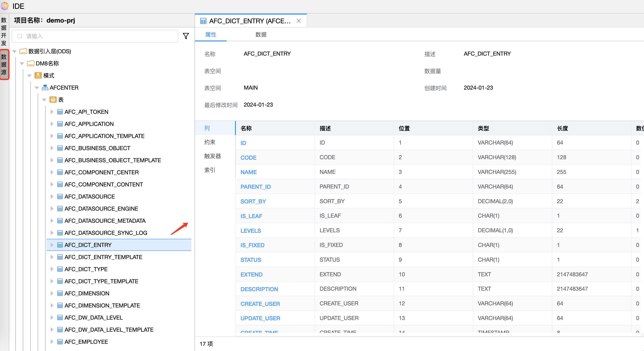Select the 索引 index section
The image size is (644, 351).
pos(209,170)
